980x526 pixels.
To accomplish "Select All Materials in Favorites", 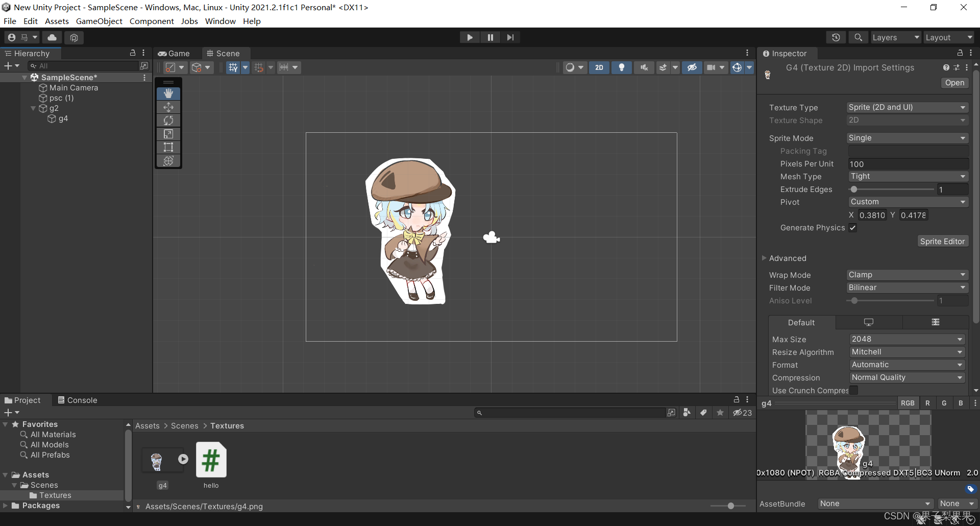I will point(53,435).
